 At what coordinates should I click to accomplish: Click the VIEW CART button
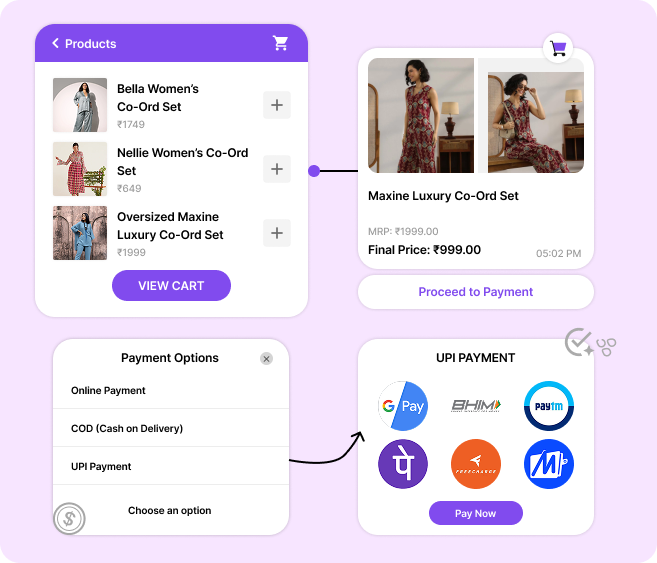171,285
